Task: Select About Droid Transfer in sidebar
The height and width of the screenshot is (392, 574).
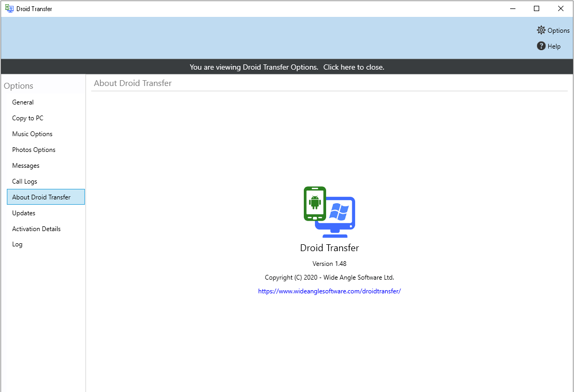Action: point(46,197)
